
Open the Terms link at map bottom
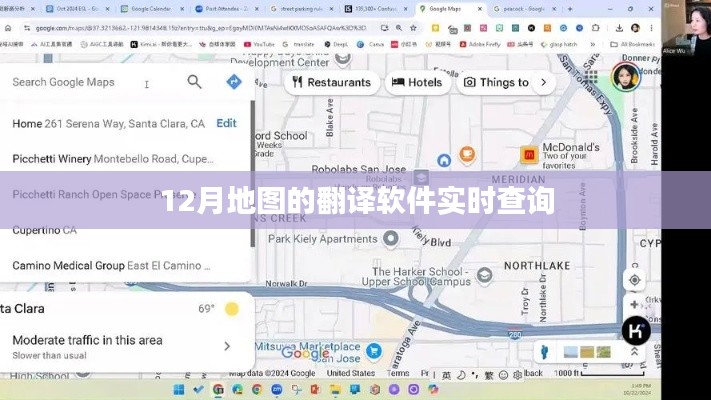point(398,373)
